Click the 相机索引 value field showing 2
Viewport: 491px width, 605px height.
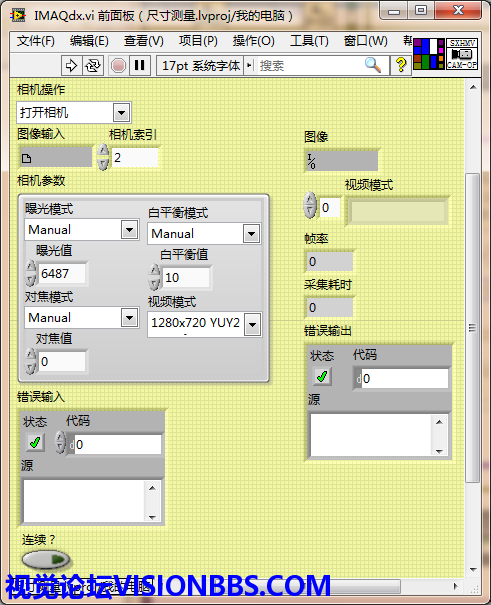pyautogui.click(x=135, y=157)
